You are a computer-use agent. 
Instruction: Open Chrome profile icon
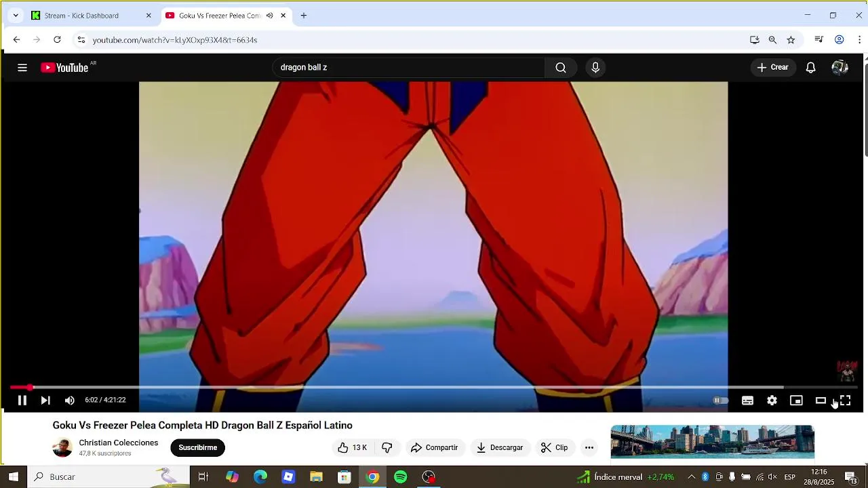tap(839, 40)
